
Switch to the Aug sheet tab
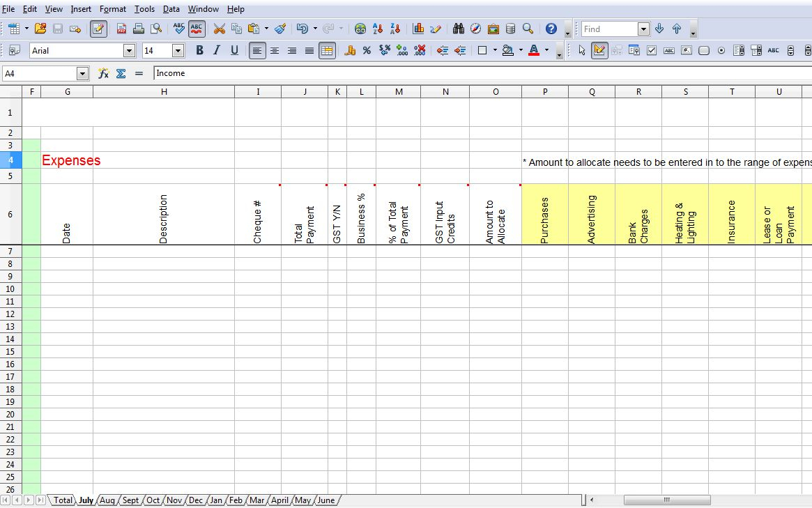click(107, 500)
